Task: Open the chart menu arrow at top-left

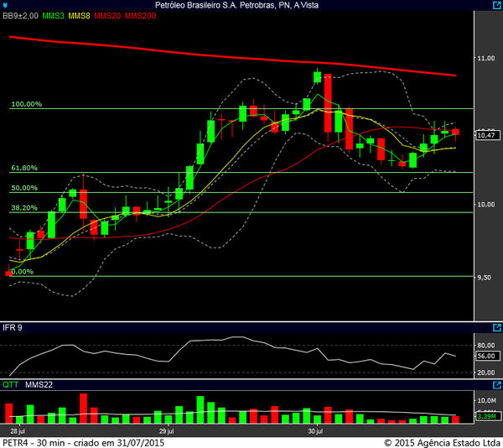Action: (x=5, y=4)
